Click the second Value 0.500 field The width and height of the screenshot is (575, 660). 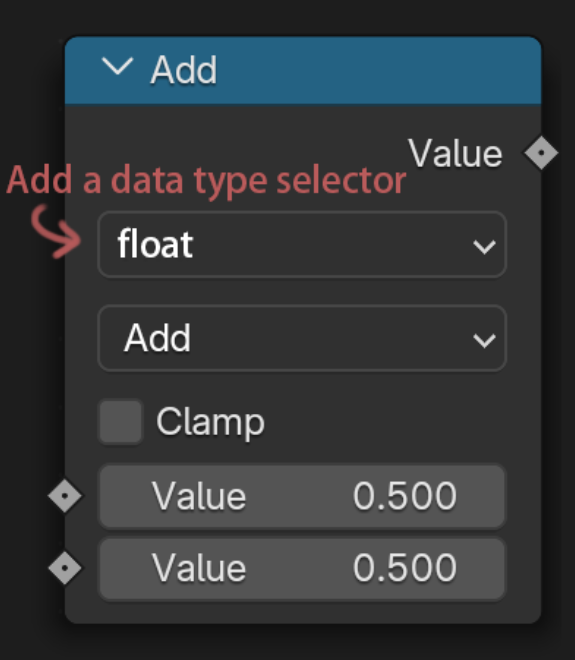coord(302,569)
